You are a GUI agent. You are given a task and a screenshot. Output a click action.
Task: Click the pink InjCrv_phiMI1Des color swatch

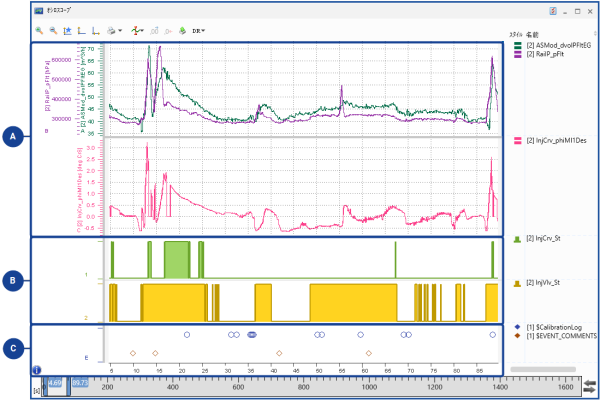click(x=516, y=141)
